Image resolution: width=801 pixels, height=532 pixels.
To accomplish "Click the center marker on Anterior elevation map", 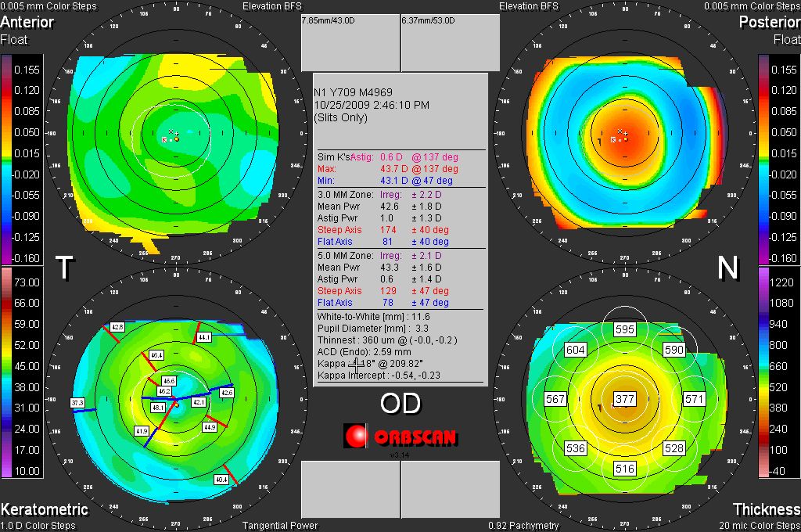I will [x=176, y=138].
